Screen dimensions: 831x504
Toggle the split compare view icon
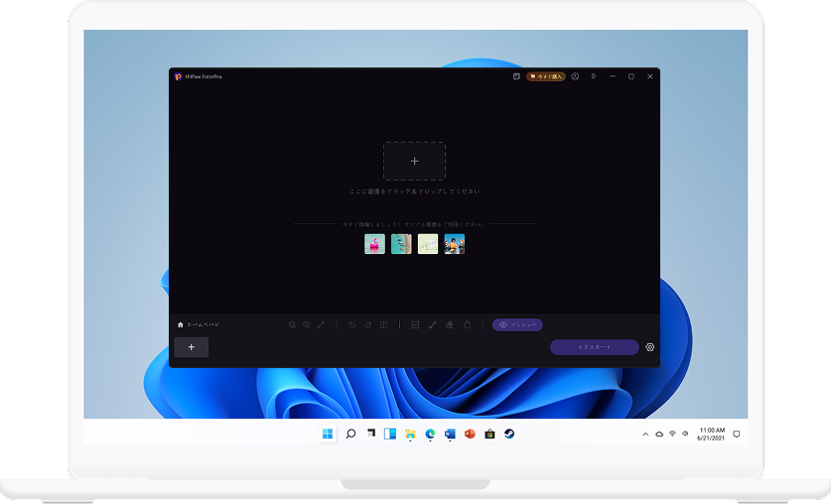click(383, 325)
